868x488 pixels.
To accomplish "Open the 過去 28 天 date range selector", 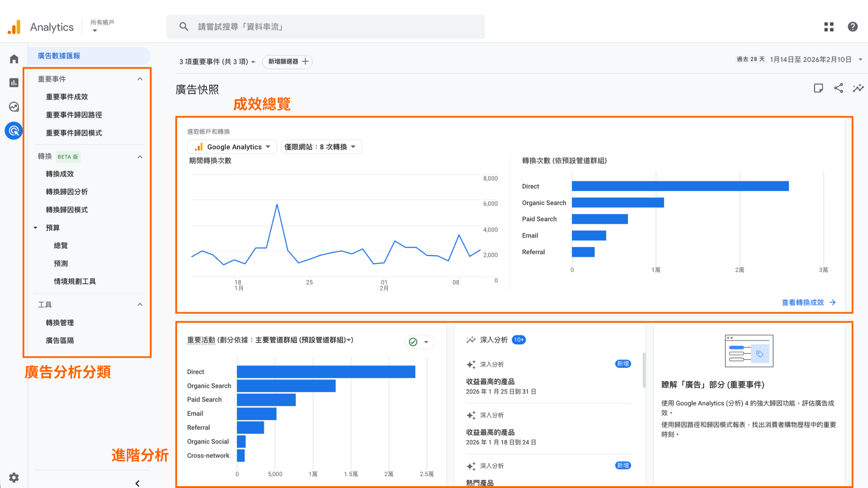I will pyautogui.click(x=809, y=59).
